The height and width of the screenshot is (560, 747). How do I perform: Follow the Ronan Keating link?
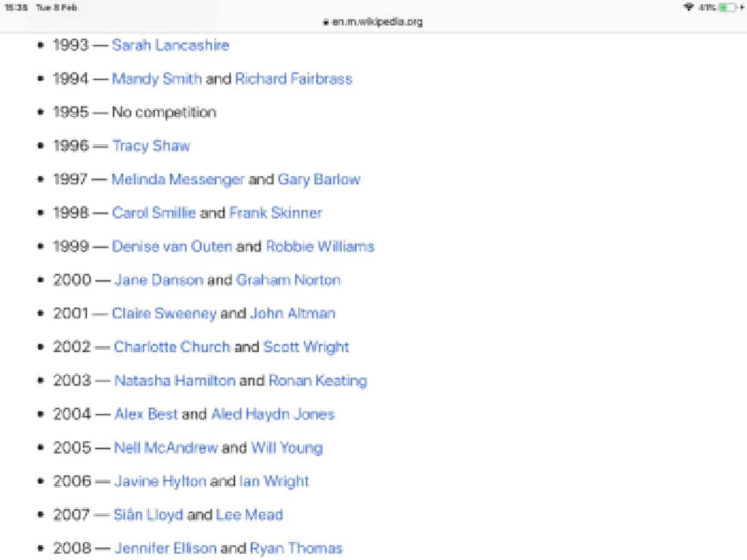pos(317,381)
